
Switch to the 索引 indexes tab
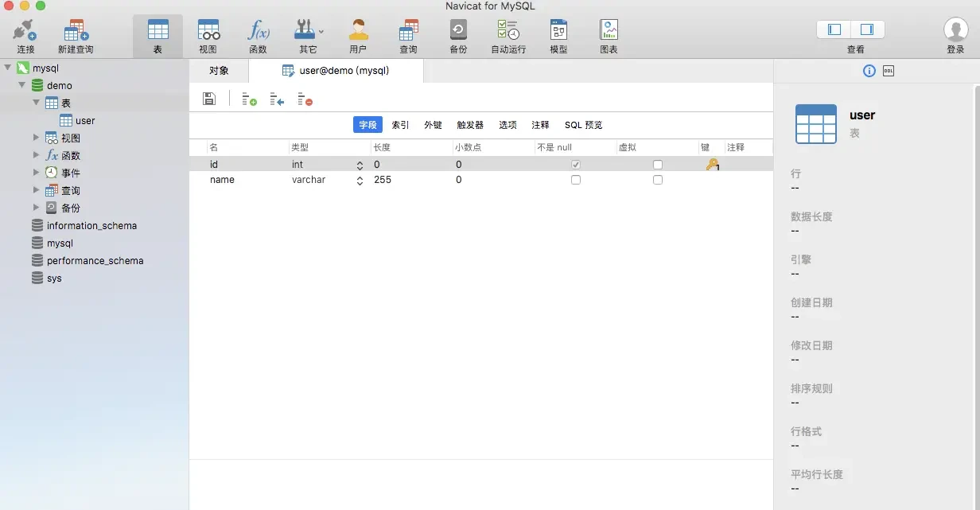400,125
